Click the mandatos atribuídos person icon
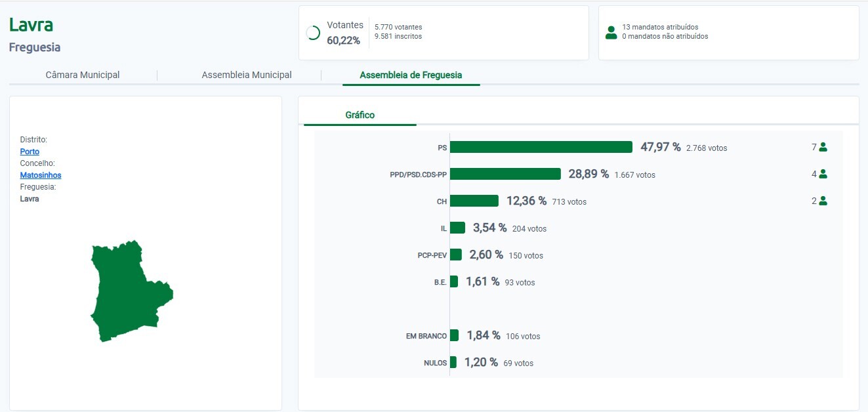 pos(611,32)
